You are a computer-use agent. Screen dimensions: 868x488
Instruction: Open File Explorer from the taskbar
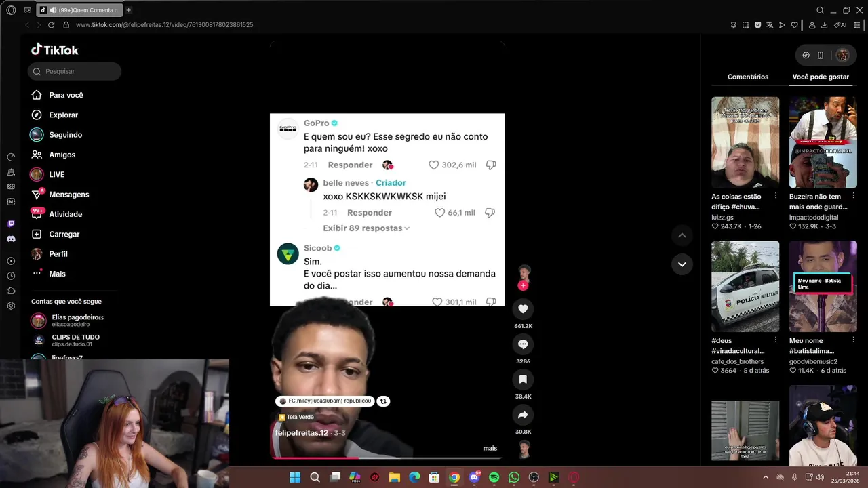(395, 478)
